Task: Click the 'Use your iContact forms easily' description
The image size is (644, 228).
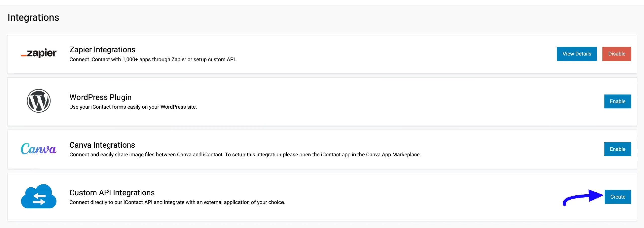Action: [x=133, y=107]
